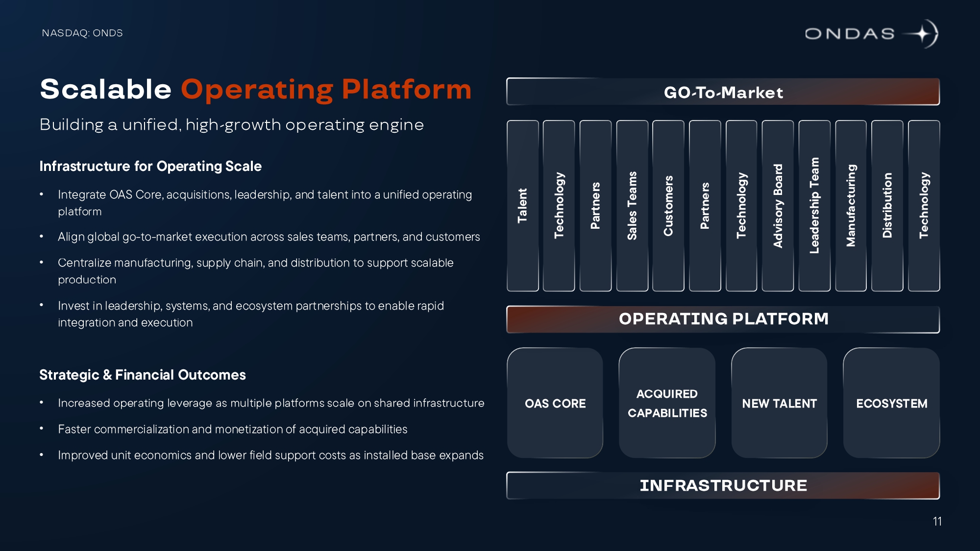Select the OPERATING PLATFORM banner
Image resolution: width=980 pixels, height=551 pixels.
[723, 319]
